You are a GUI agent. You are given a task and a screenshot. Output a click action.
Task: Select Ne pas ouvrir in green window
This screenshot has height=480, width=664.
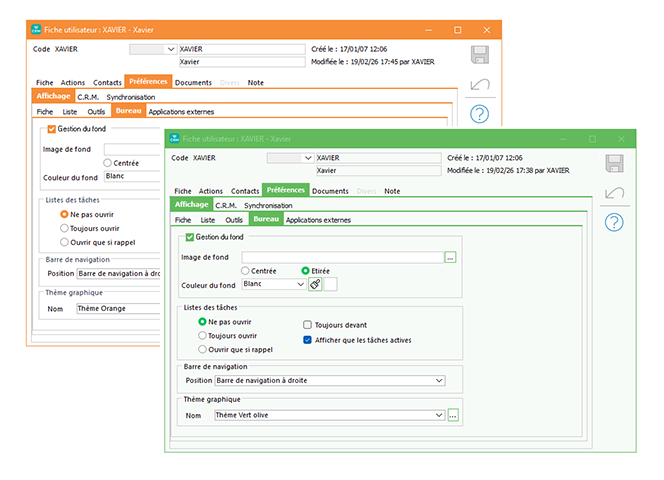click(202, 322)
